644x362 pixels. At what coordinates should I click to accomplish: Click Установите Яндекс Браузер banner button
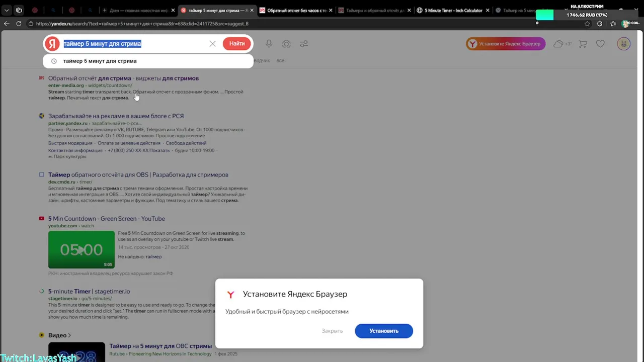click(505, 44)
